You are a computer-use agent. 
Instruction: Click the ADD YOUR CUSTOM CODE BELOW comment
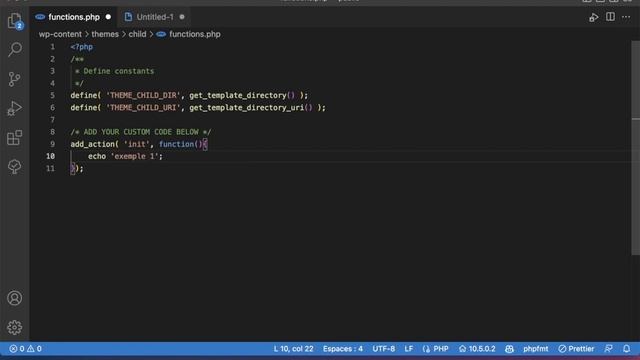[141, 132]
